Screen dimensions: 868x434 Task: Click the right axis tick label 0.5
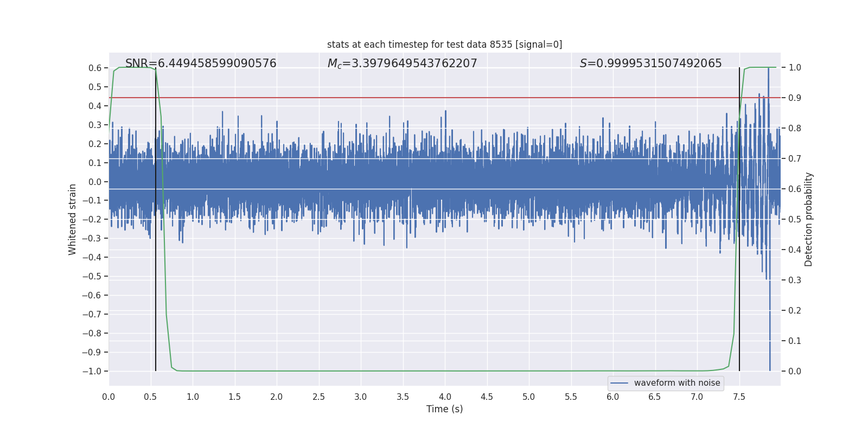click(x=795, y=220)
